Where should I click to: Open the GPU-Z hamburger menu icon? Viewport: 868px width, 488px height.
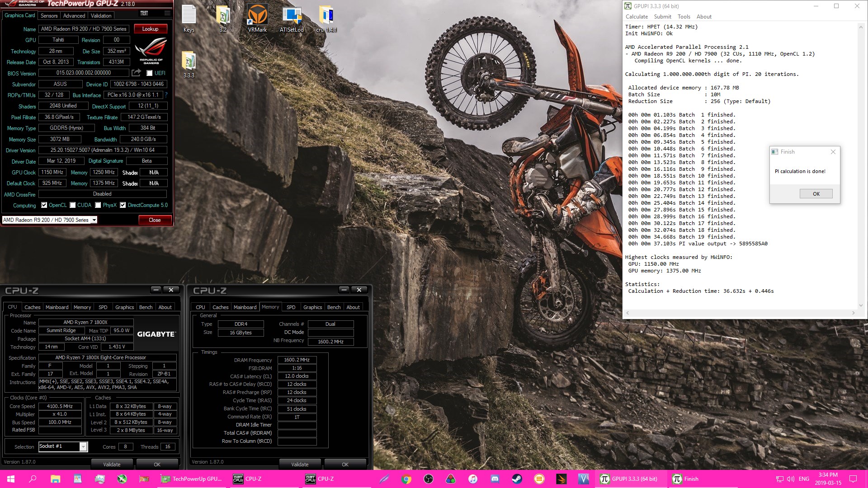click(x=167, y=13)
